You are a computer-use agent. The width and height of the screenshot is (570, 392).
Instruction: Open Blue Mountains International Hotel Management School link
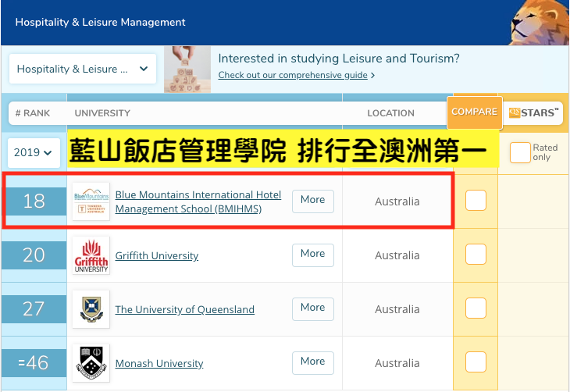[198, 201]
